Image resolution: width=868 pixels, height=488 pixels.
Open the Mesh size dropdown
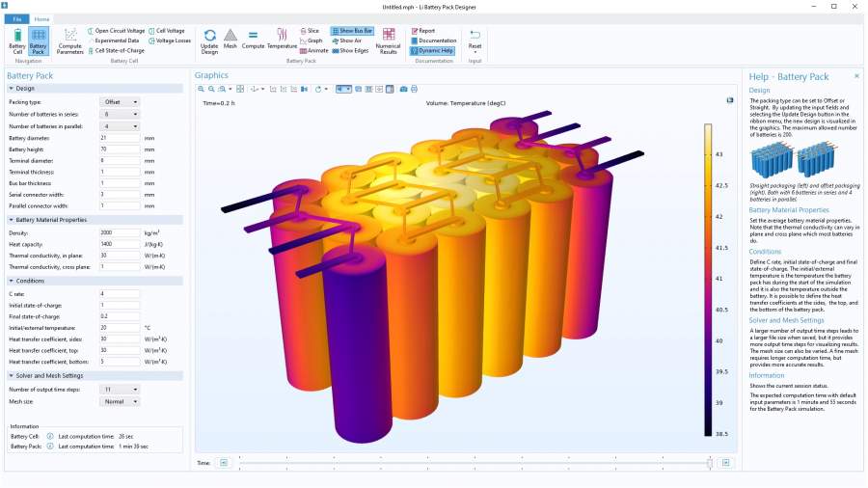(x=121, y=401)
